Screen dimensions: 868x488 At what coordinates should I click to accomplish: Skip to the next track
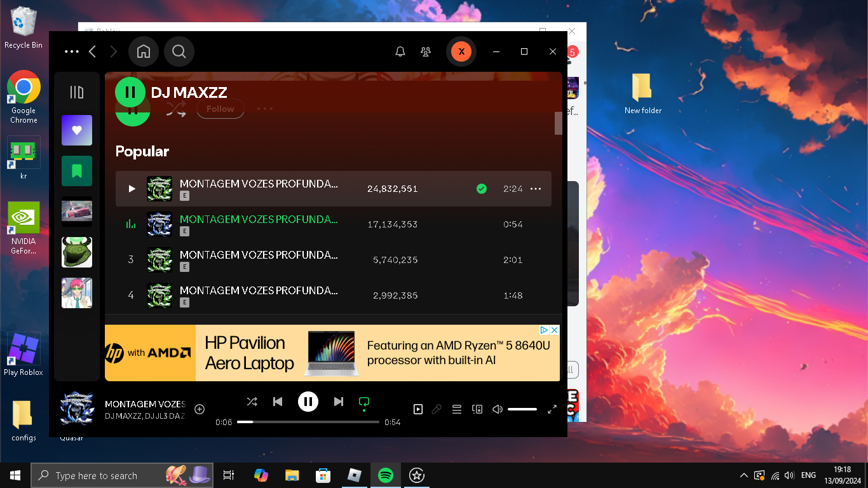[x=339, y=402]
